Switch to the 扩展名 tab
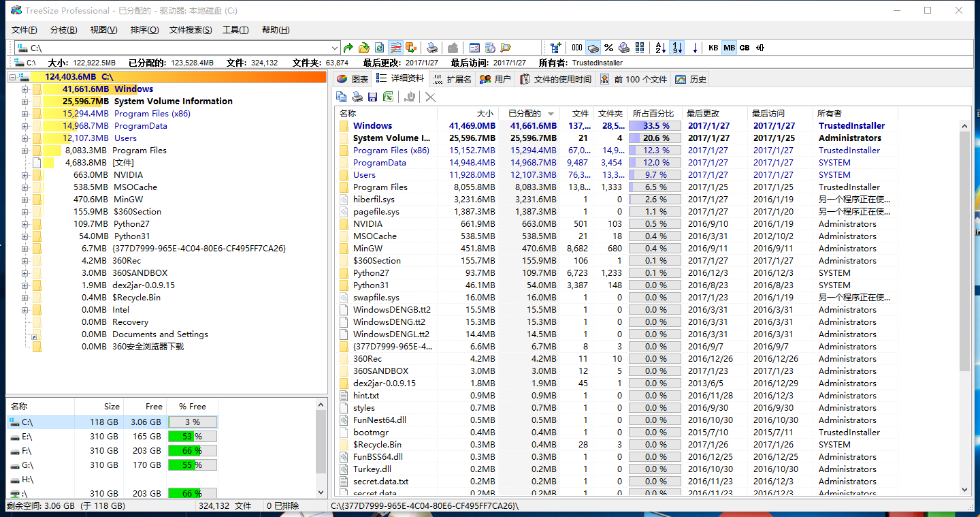This screenshot has width=980, height=517. coord(453,79)
